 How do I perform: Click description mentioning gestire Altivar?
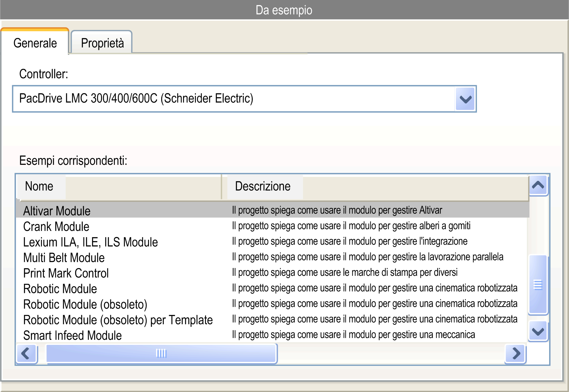[x=337, y=210]
